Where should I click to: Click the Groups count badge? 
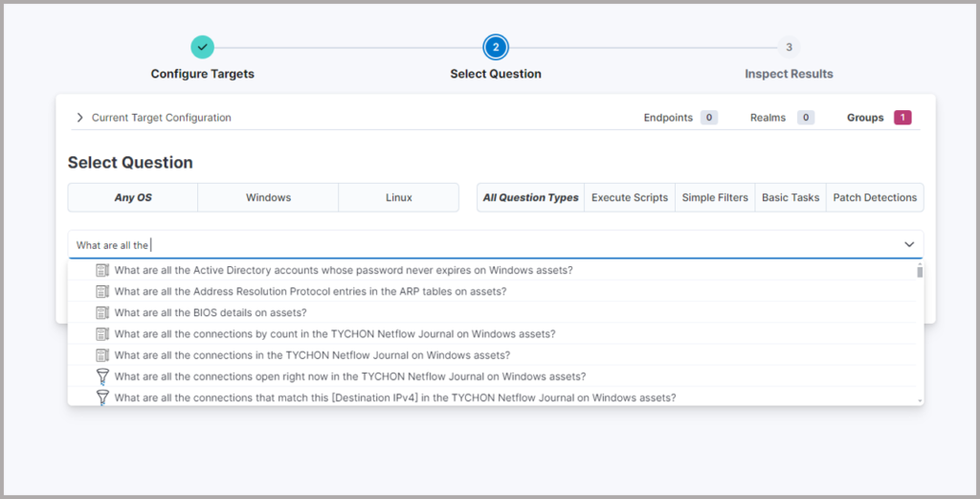(902, 118)
